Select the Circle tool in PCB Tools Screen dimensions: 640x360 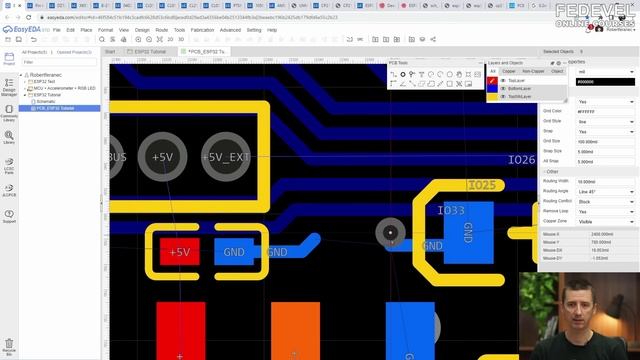pyautogui.click(x=449, y=74)
